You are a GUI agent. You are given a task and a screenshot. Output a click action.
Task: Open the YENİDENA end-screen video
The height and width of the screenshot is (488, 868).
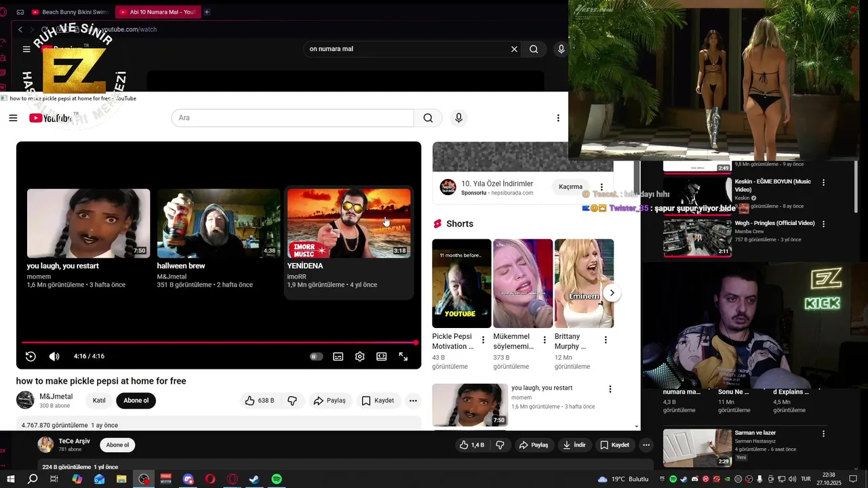[349, 224]
